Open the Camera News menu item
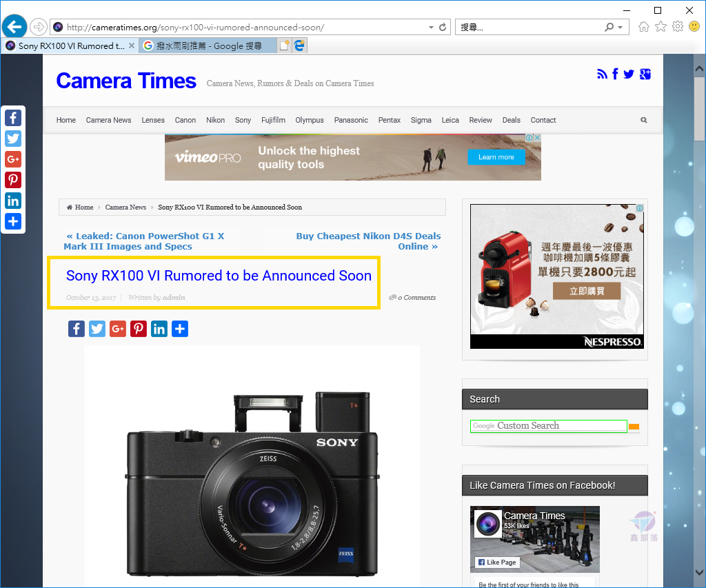This screenshot has height=588, width=706. (108, 120)
